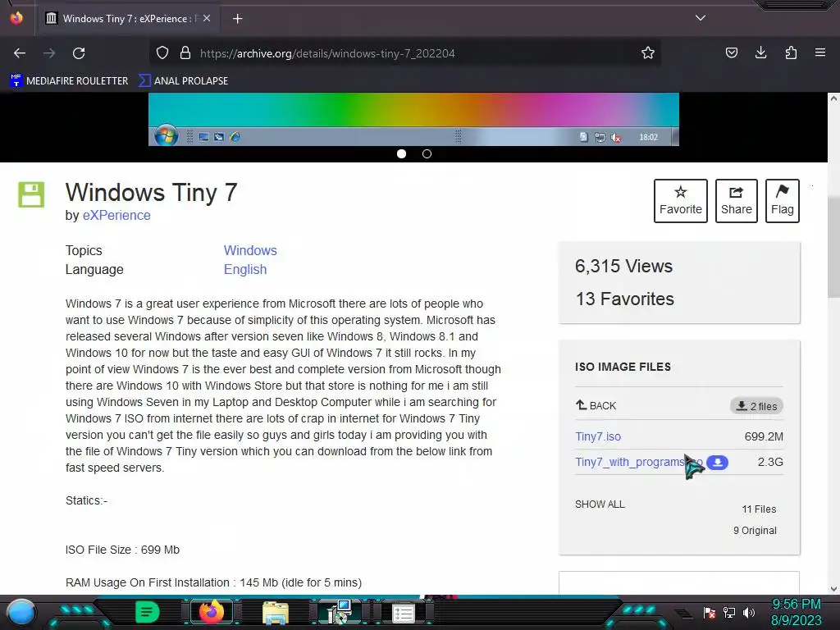The width and height of the screenshot is (840, 630).
Task: Open the Pocket save icon
Action: point(731,53)
